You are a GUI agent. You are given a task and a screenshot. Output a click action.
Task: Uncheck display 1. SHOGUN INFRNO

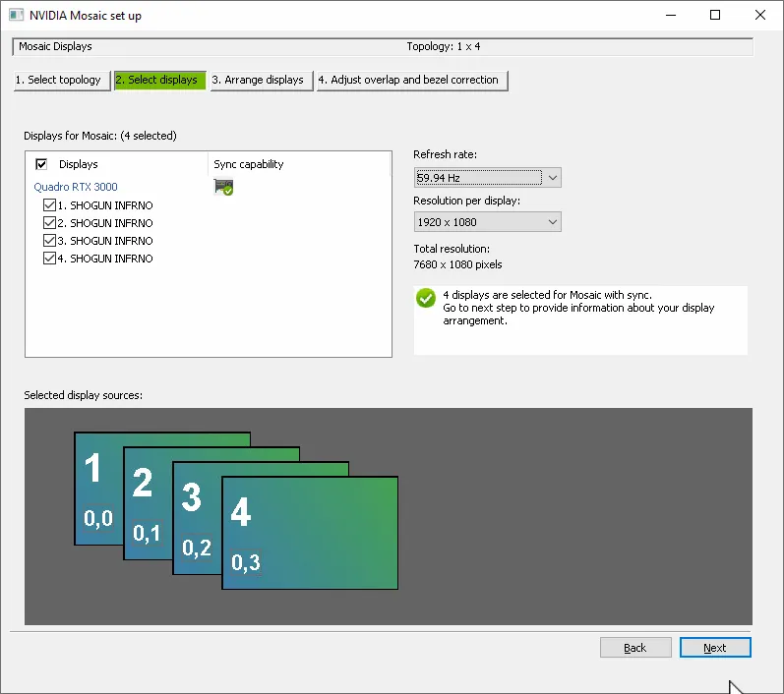click(49, 204)
